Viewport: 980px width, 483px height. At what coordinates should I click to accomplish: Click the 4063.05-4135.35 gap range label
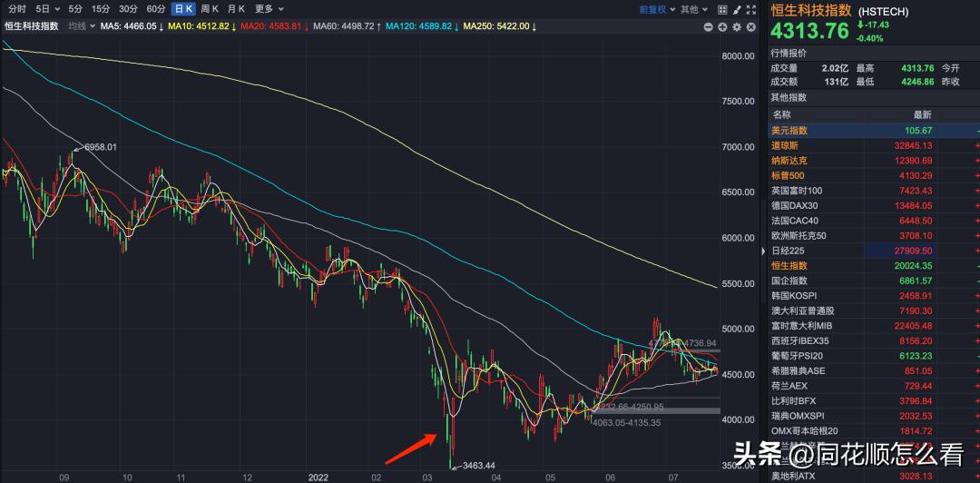[x=626, y=423]
